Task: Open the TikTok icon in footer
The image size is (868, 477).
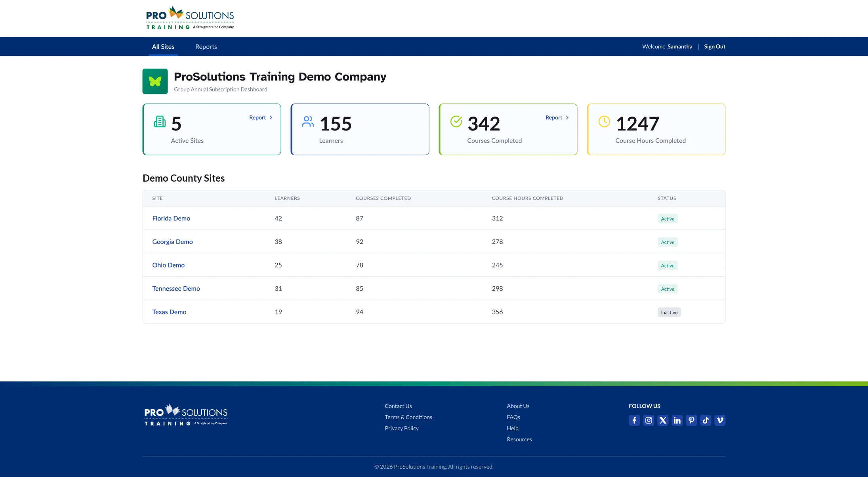Action: click(x=706, y=420)
